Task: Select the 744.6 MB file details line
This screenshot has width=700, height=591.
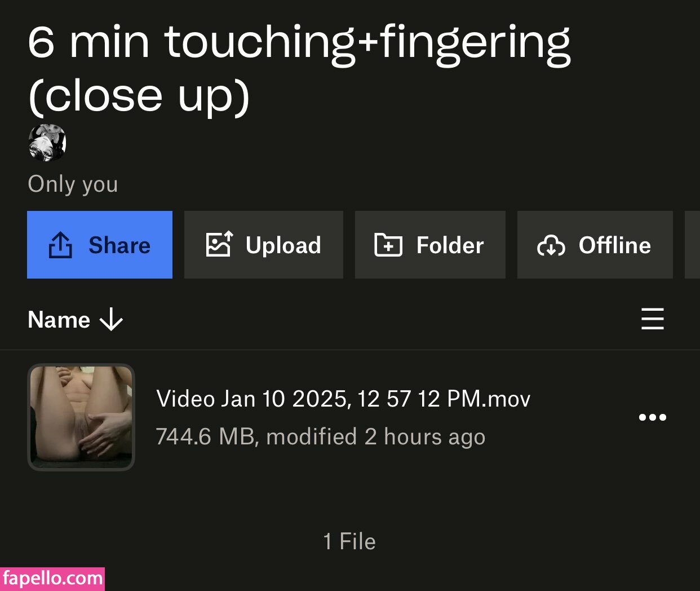Action: pos(321,436)
